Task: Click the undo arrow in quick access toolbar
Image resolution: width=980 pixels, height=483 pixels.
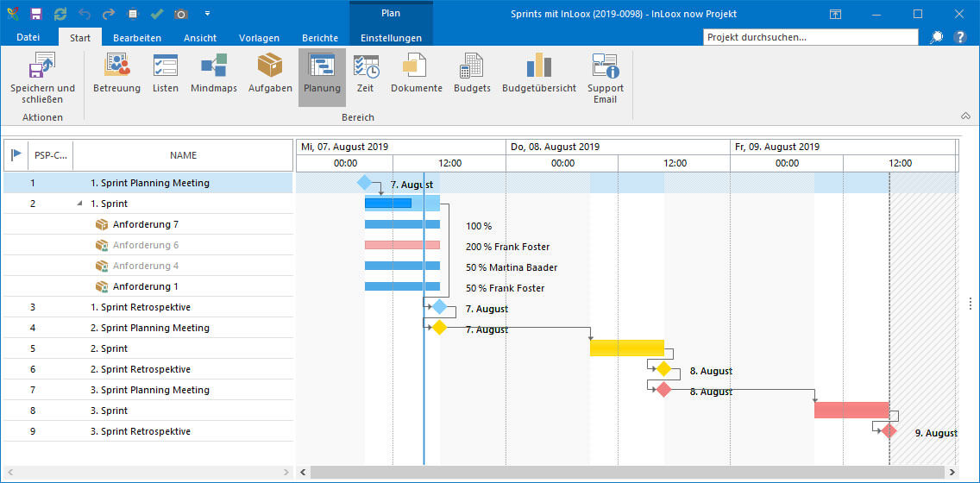Action: coord(85,14)
